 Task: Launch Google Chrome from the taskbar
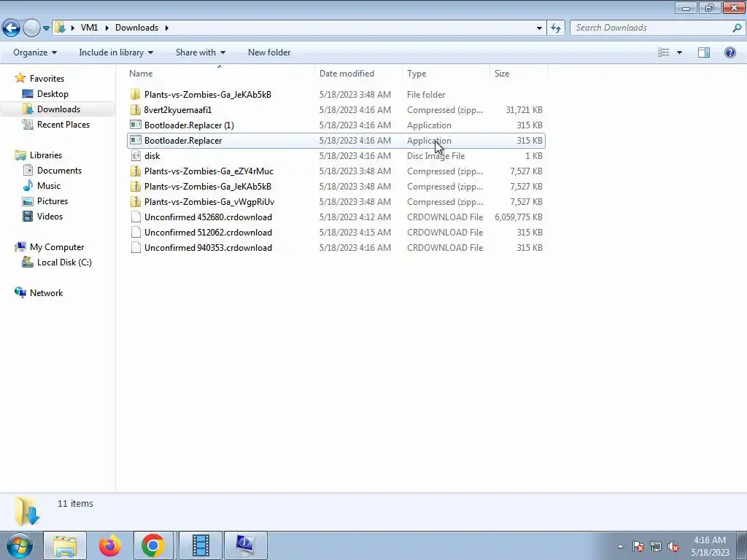pos(153,545)
